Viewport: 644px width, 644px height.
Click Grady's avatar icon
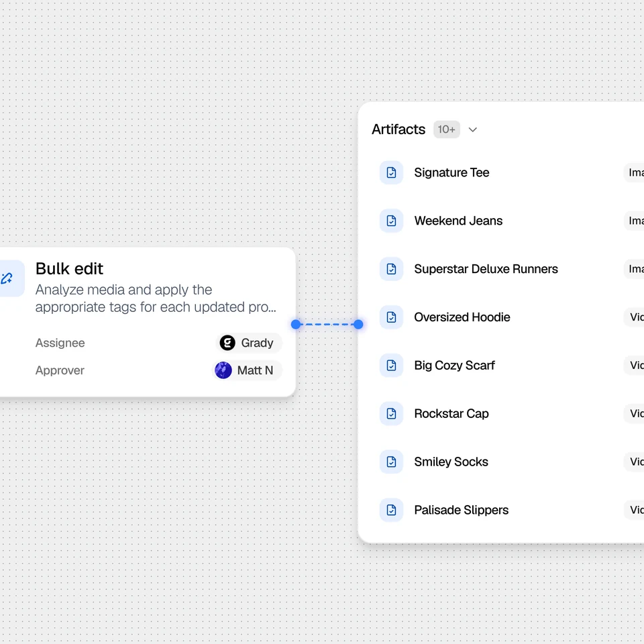227,343
